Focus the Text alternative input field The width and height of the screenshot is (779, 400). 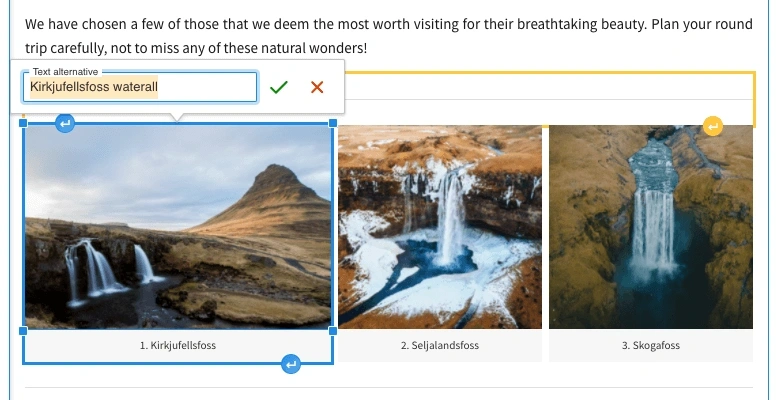pyautogui.click(x=139, y=88)
